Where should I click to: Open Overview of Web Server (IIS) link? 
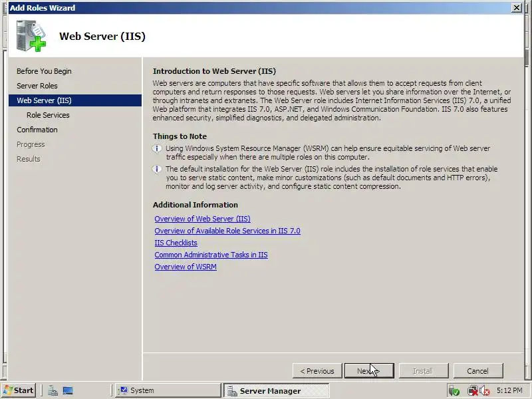coord(202,219)
